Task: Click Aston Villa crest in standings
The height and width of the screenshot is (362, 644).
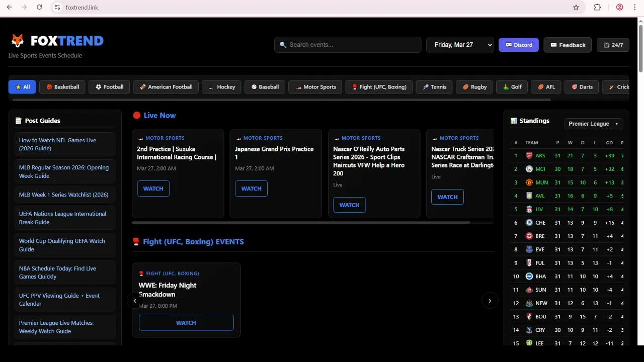Action: click(x=529, y=196)
